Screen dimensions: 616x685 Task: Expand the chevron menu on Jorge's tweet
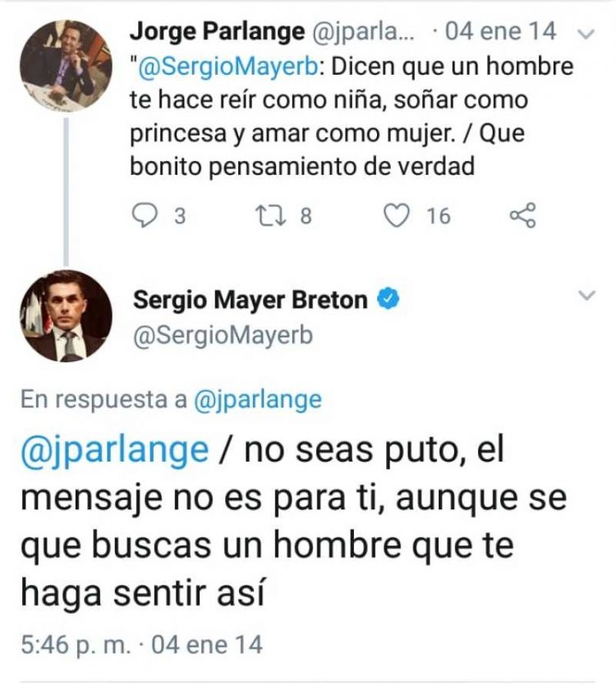tap(586, 34)
